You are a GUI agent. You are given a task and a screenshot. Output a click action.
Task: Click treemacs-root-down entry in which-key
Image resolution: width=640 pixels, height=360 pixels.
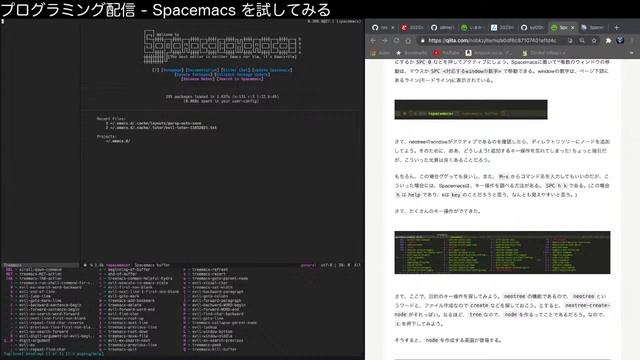pyautogui.click(x=128, y=331)
